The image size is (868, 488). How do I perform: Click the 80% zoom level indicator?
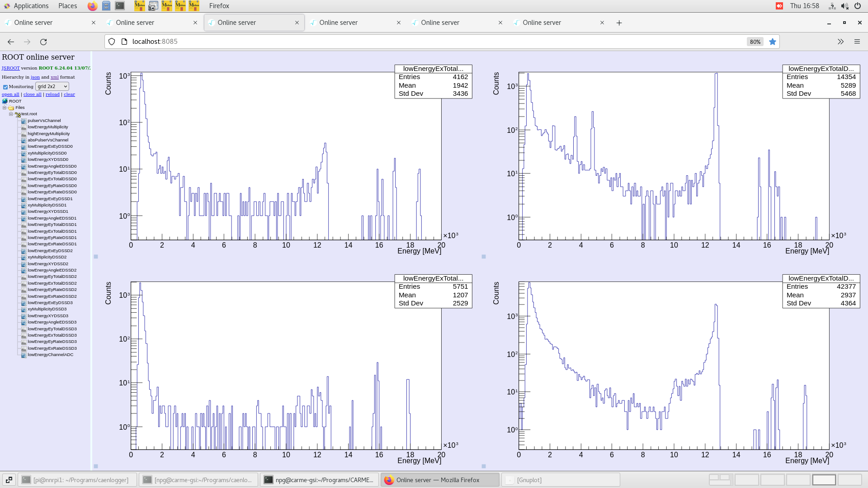click(755, 42)
